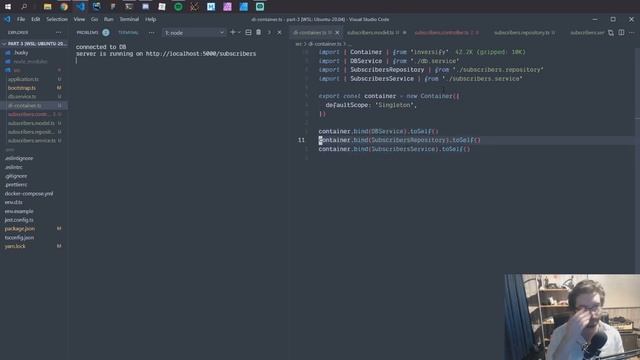
Task: Open env.example file
Action: click(x=19, y=211)
